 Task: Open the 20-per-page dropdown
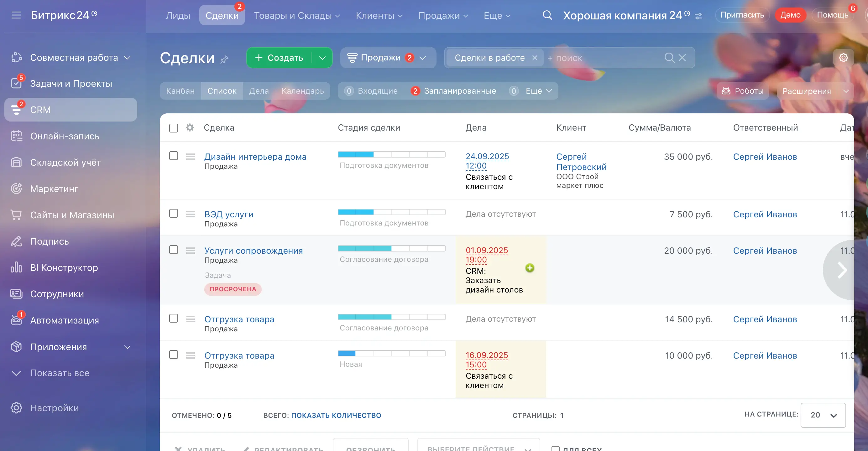[x=823, y=415]
